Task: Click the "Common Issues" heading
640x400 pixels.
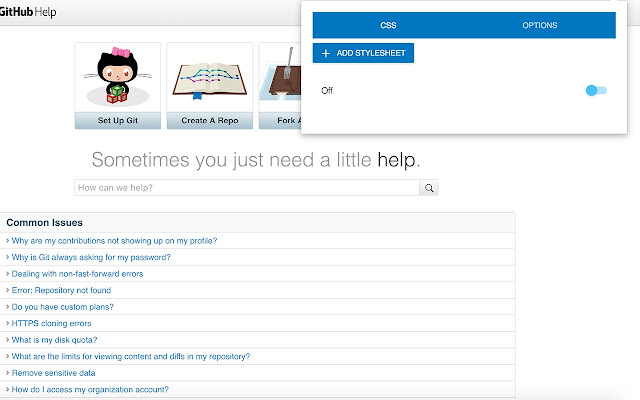Action: [44, 222]
